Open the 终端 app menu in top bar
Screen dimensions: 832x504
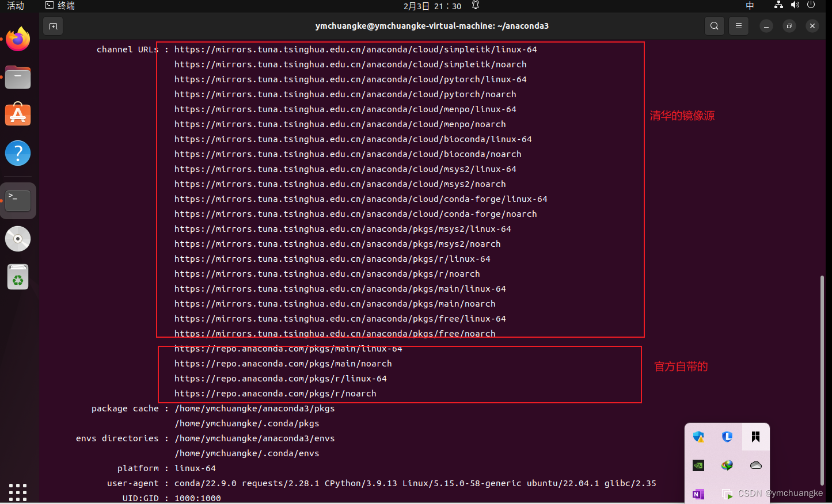60,6
